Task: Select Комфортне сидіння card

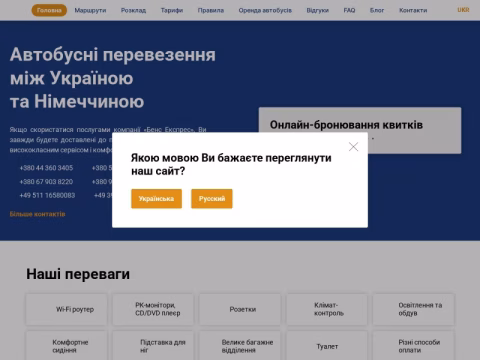Action: click(66, 346)
